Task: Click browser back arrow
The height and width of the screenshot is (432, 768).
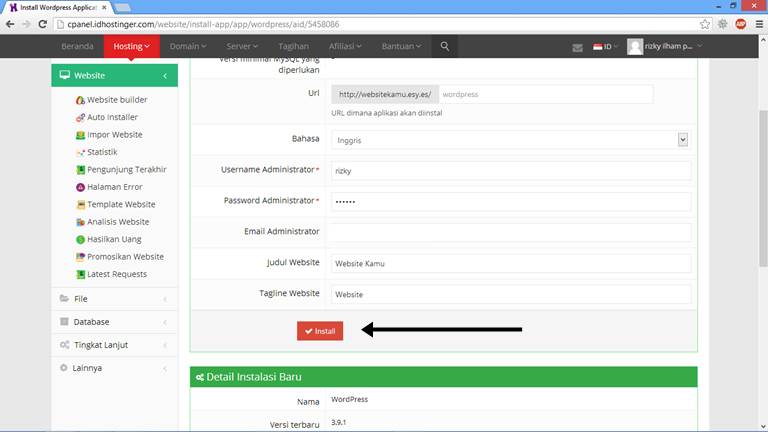Action: pos(10,24)
